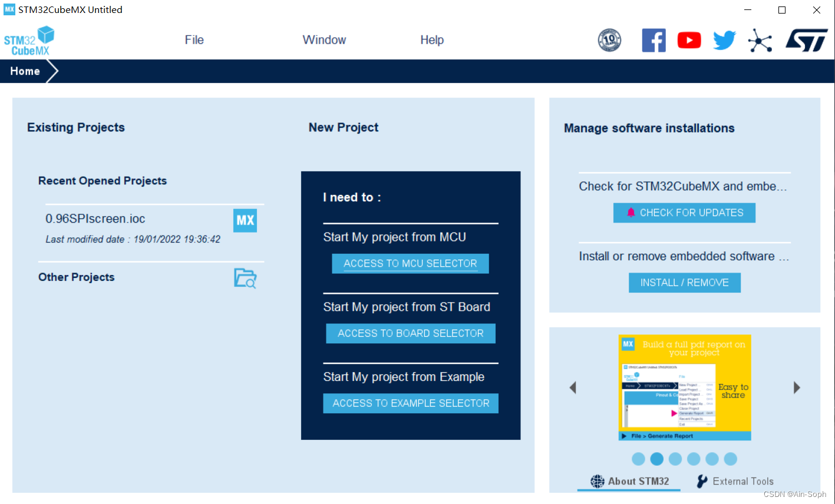Select the first carousel dot

638,459
